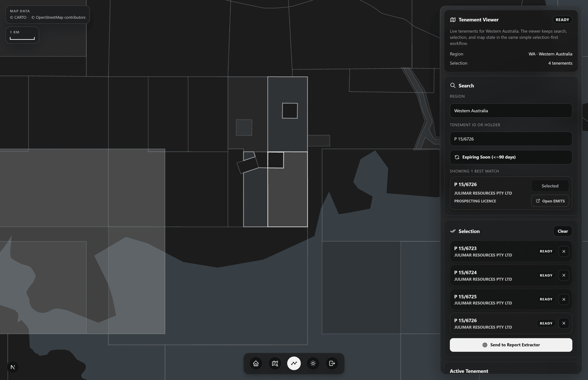Select the Home tool in the bottom toolbar

[256, 363]
